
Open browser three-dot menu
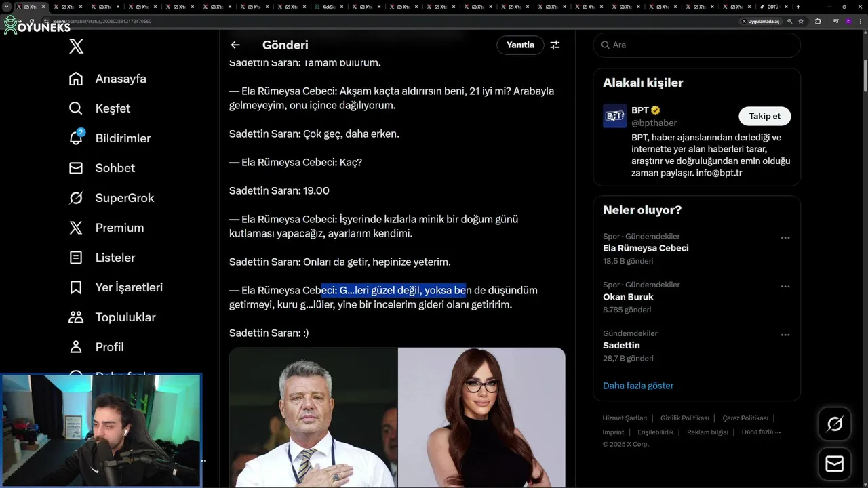[x=859, y=22]
